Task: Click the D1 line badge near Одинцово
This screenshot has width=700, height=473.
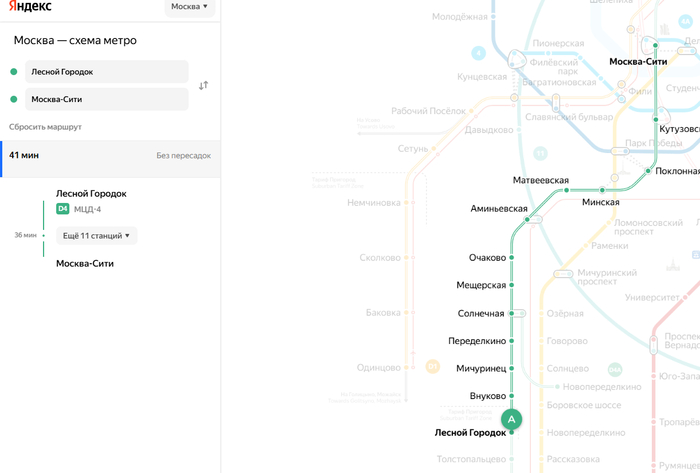Action: (433, 367)
